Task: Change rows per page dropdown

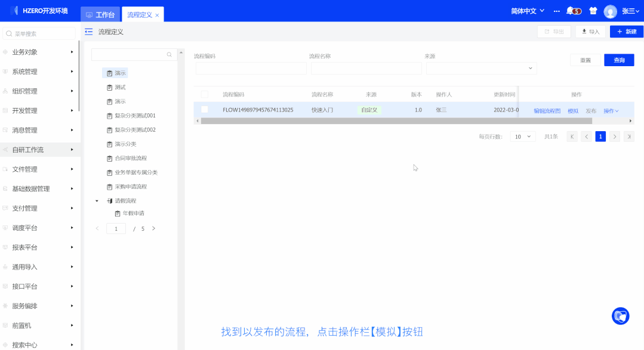Action: [x=522, y=137]
